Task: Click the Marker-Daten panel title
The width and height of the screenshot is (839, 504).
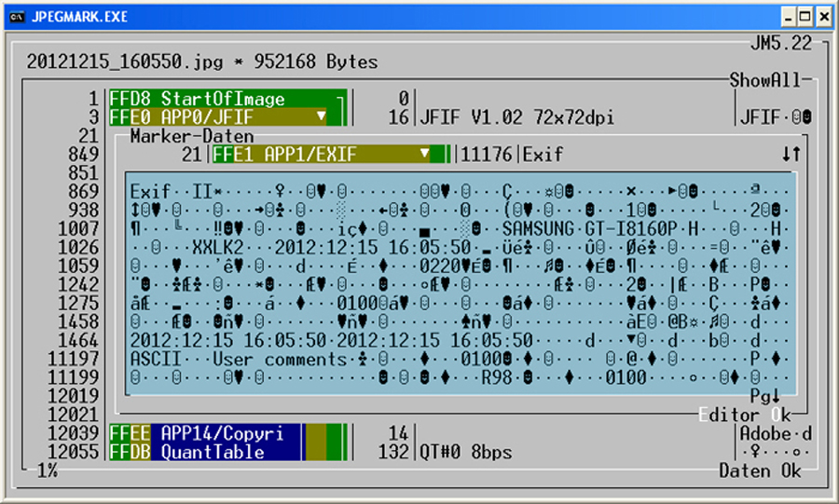Action: pyautogui.click(x=192, y=136)
